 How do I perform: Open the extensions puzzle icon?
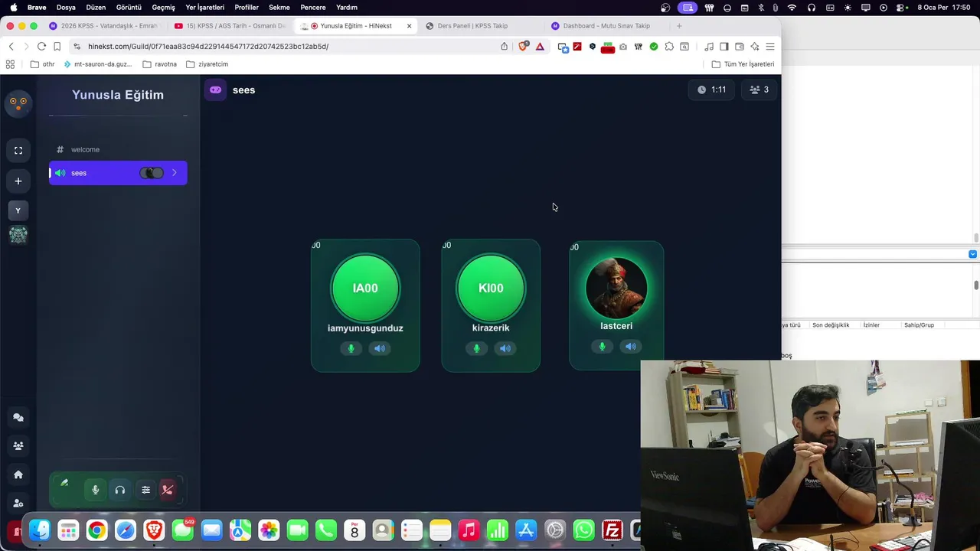click(x=669, y=47)
